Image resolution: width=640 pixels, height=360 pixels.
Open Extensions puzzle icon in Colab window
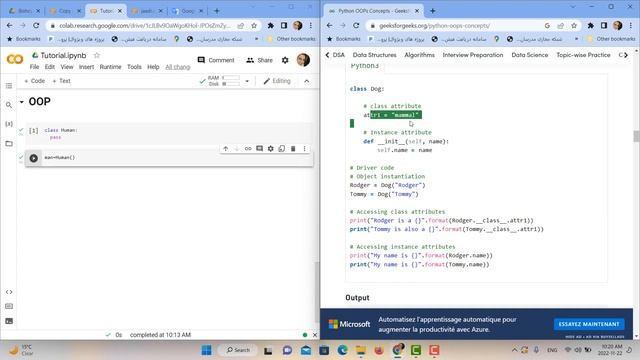click(x=270, y=25)
